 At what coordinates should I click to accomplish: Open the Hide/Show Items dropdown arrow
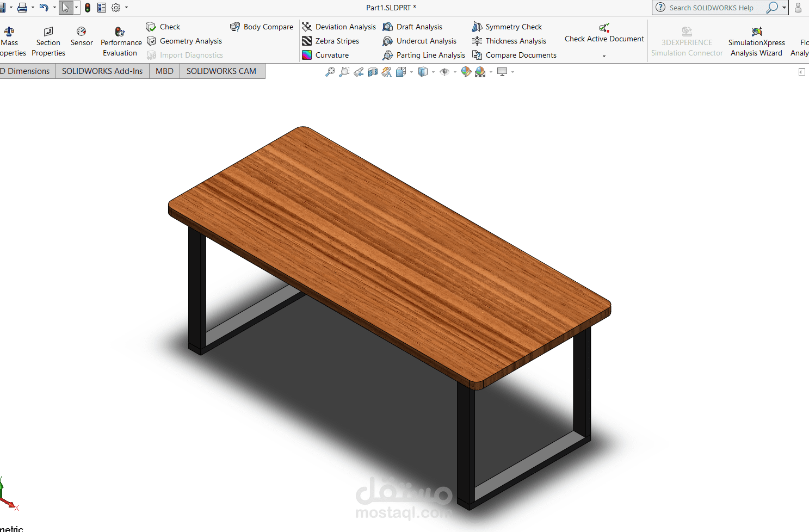click(x=455, y=72)
